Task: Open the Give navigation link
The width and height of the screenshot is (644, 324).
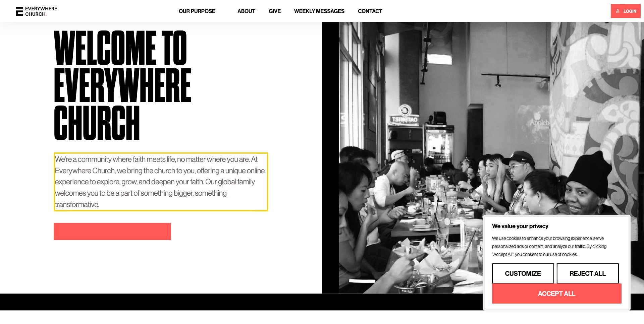Action: pos(274,11)
